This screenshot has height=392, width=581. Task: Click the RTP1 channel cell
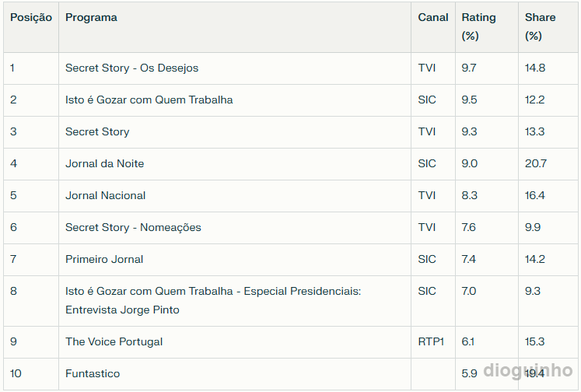(x=431, y=341)
